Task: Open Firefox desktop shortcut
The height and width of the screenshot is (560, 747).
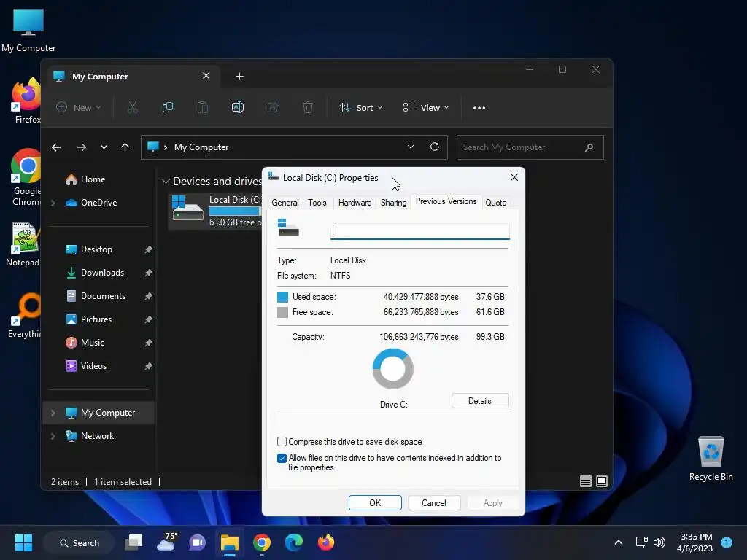Action: pos(27,101)
